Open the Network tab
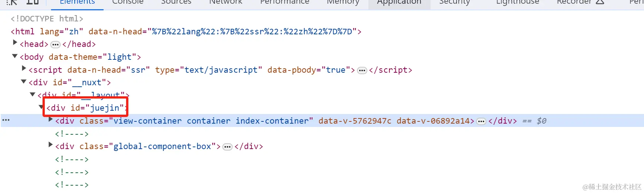The image size is (644, 193). (226, 2)
